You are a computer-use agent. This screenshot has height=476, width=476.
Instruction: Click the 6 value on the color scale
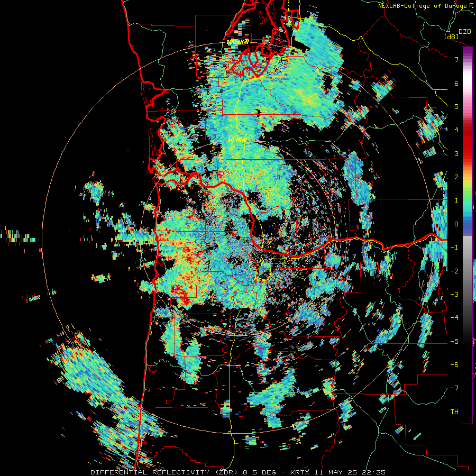[x=456, y=83]
